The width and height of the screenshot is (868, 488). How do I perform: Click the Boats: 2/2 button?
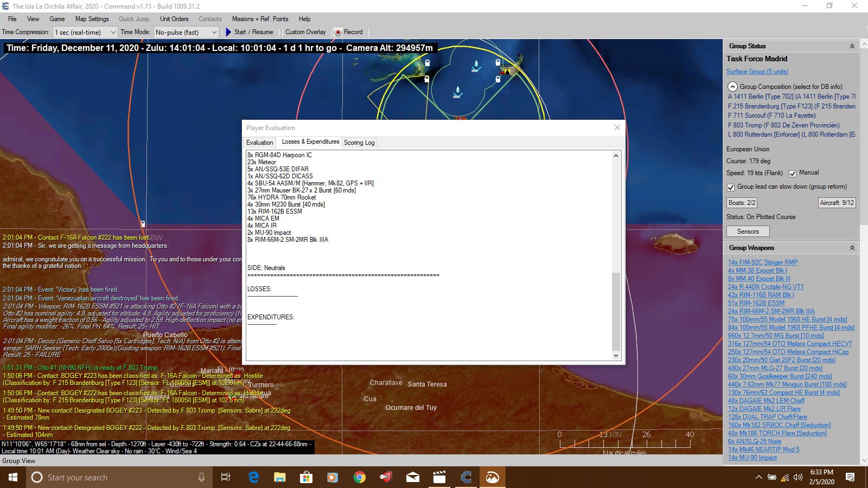pos(742,203)
